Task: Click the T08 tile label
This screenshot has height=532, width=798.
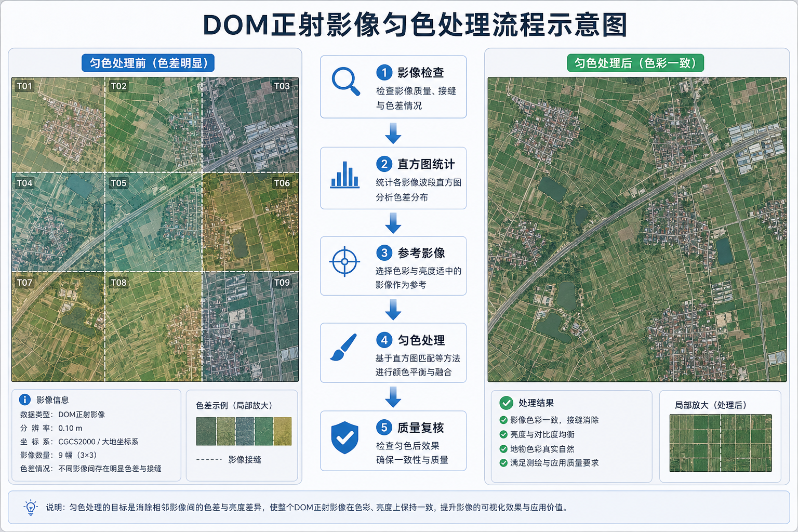Action: pyautogui.click(x=118, y=283)
